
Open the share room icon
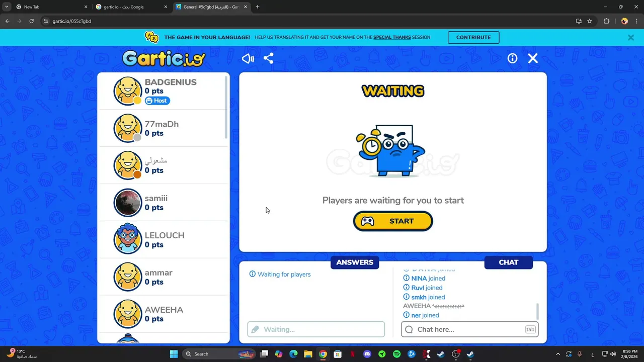tap(269, 58)
